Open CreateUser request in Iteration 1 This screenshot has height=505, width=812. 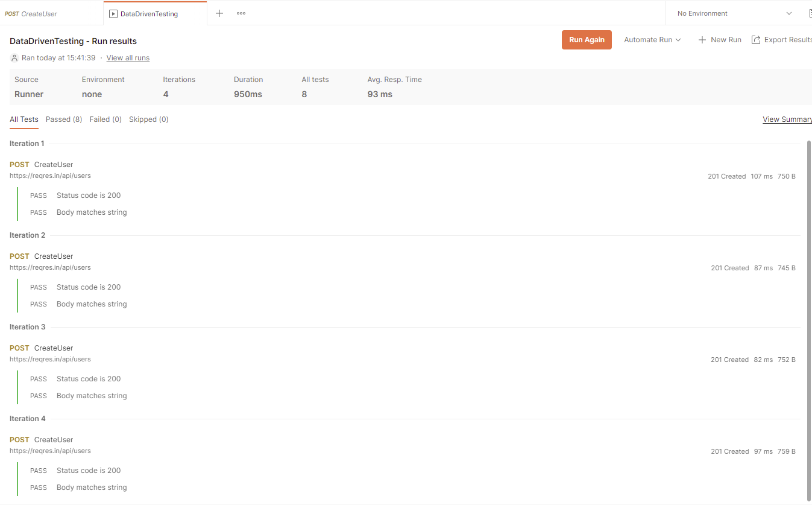coord(54,165)
